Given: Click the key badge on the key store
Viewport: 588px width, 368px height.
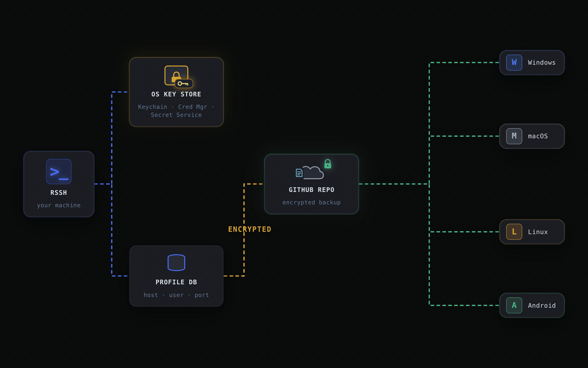Looking at the screenshot, I should [184, 84].
